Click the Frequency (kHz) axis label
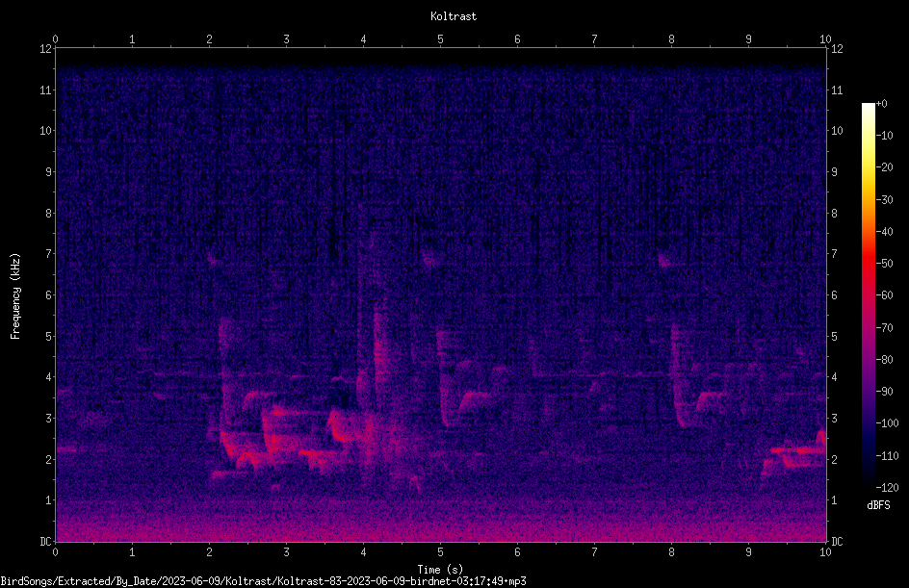The height and width of the screenshot is (588, 909). click(15, 296)
